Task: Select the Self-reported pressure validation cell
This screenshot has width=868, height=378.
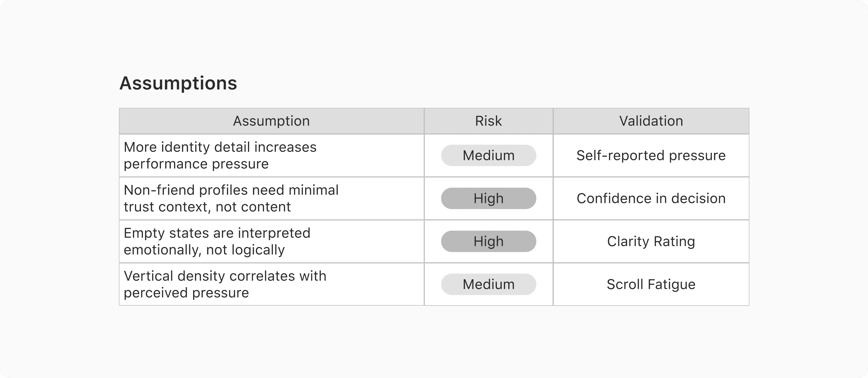Action: coord(651,155)
